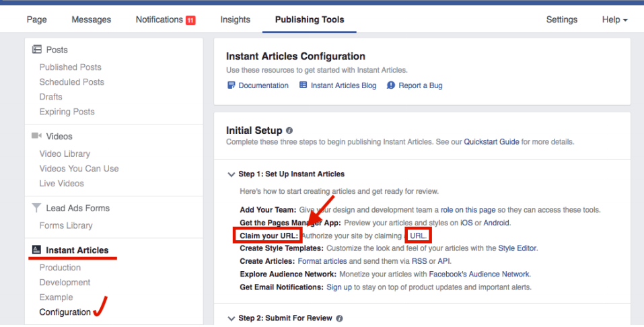Viewport: 644px width, 327px height.
Task: Select the Publishing Tools tab
Action: click(x=310, y=20)
